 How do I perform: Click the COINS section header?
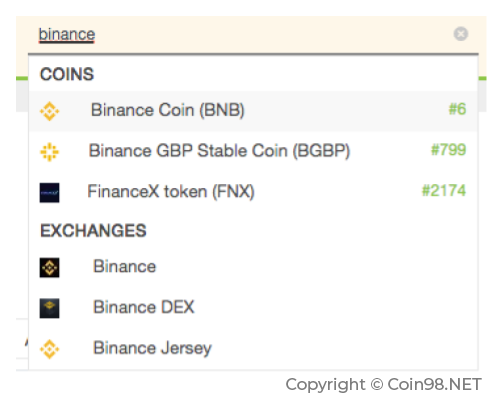(67, 74)
